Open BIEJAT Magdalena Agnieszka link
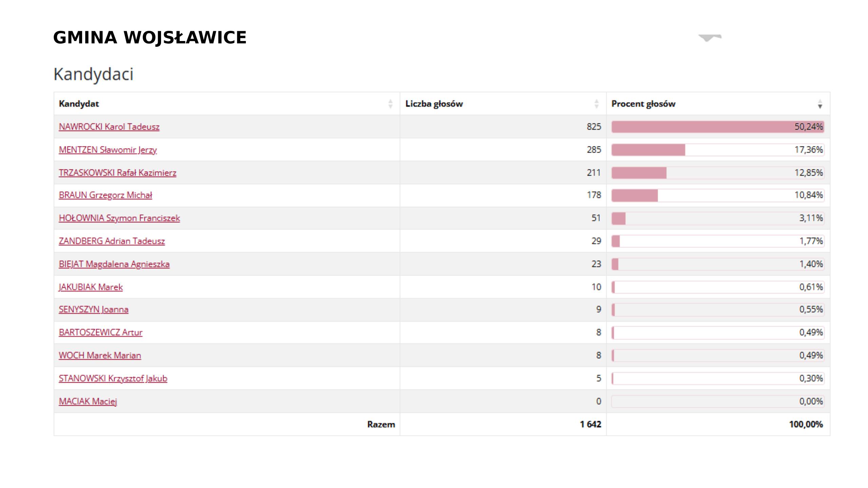 (x=114, y=264)
